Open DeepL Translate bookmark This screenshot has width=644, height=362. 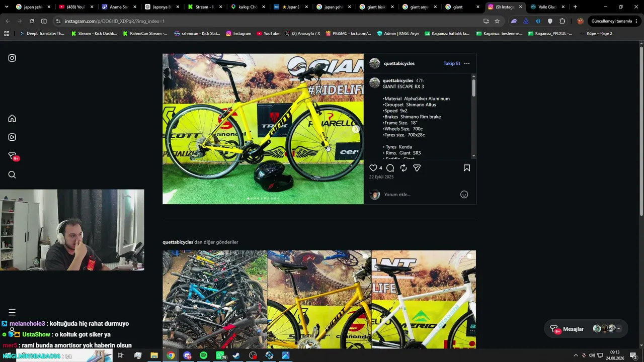(42, 34)
